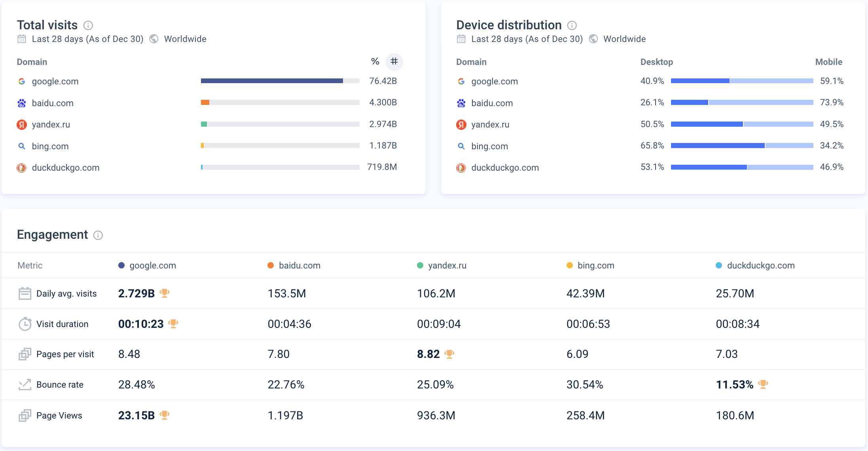Click trophy icon next to 2.729B

pyautogui.click(x=165, y=293)
